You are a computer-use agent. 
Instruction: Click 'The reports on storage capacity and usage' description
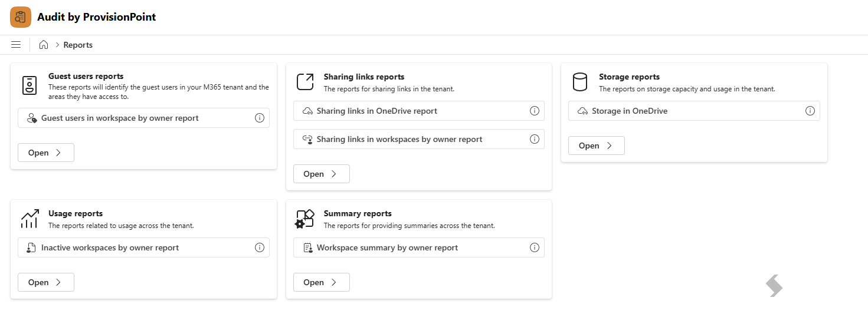point(687,89)
